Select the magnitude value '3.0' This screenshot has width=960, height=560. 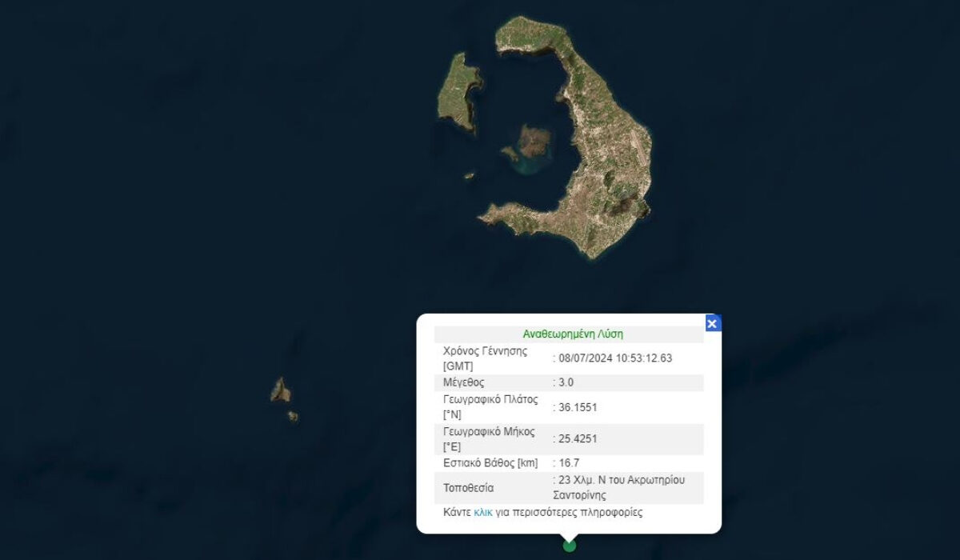[x=566, y=382]
